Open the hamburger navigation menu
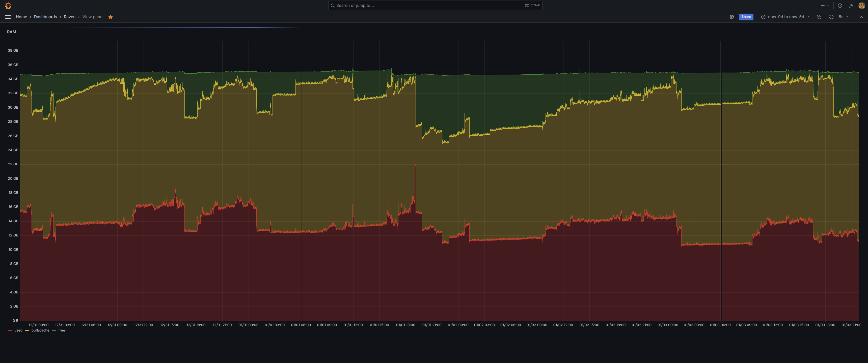 pos(8,17)
